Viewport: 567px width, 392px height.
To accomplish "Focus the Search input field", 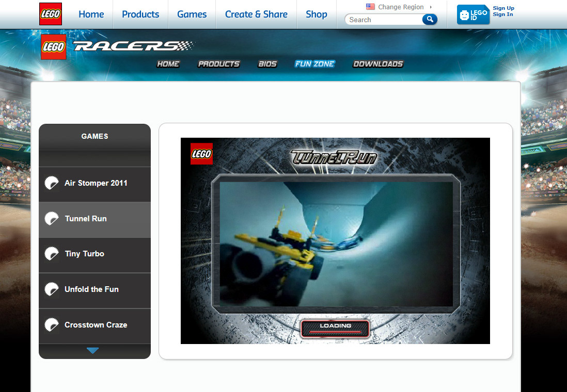I will [385, 20].
